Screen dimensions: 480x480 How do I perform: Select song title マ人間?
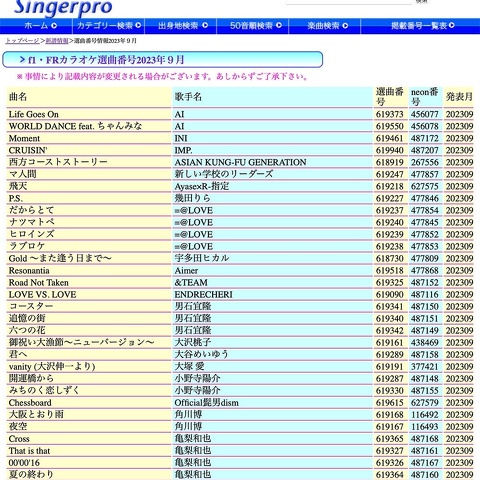[23, 174]
